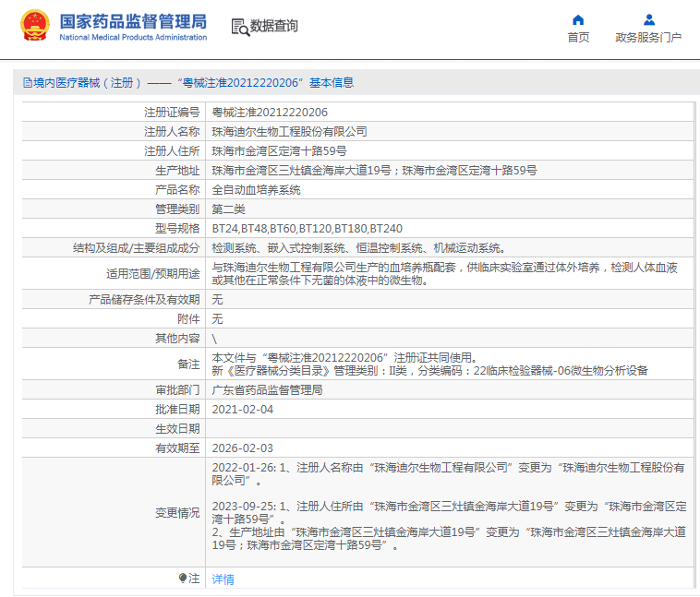Image resolution: width=700 pixels, height=597 pixels.
Task: Click the 产品名称 row label
Action: (177, 190)
